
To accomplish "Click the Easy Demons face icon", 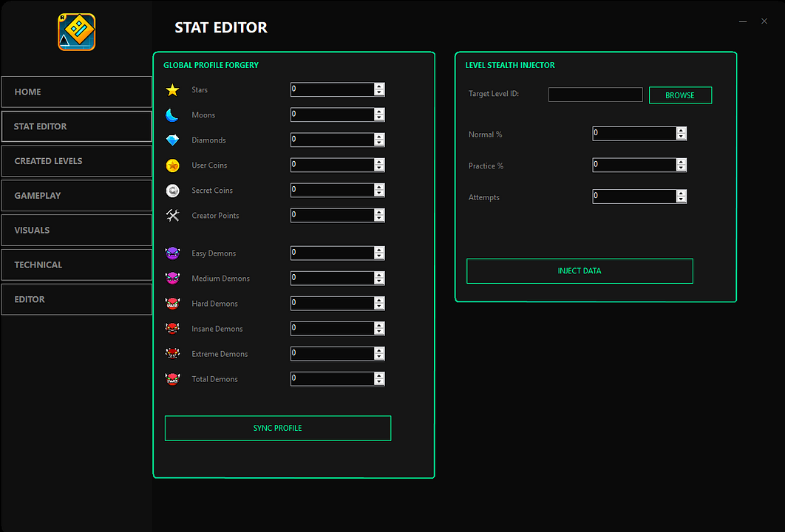I will (172, 253).
